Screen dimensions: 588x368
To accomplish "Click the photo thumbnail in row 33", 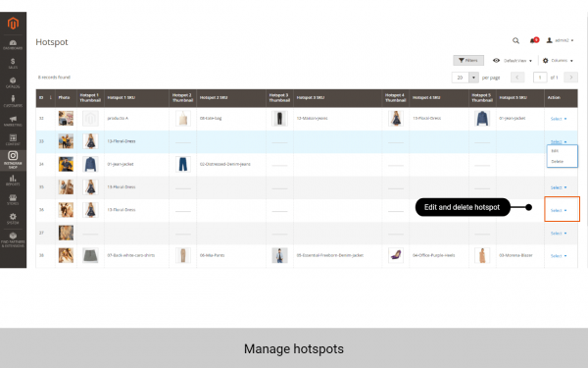I will 66,141.
